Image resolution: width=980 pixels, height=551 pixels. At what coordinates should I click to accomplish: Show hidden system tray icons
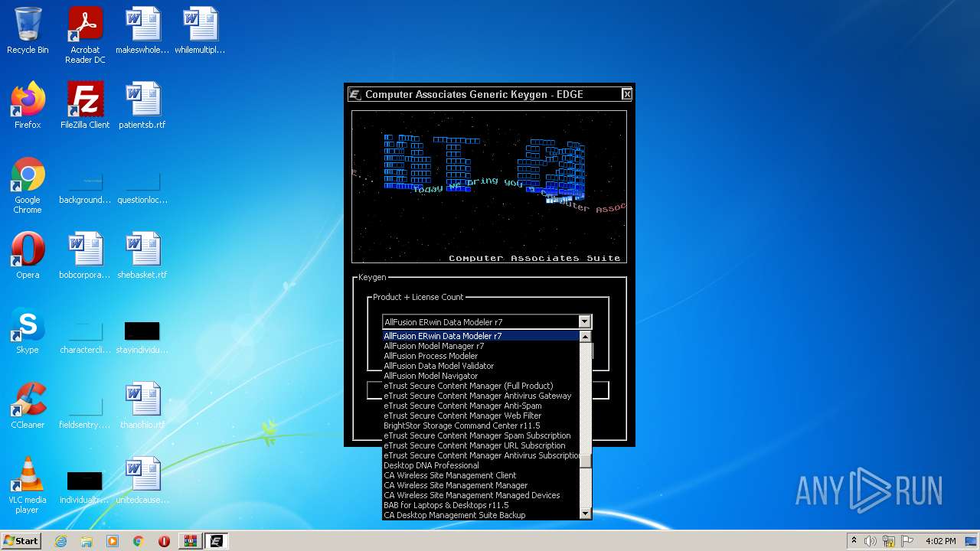[854, 541]
